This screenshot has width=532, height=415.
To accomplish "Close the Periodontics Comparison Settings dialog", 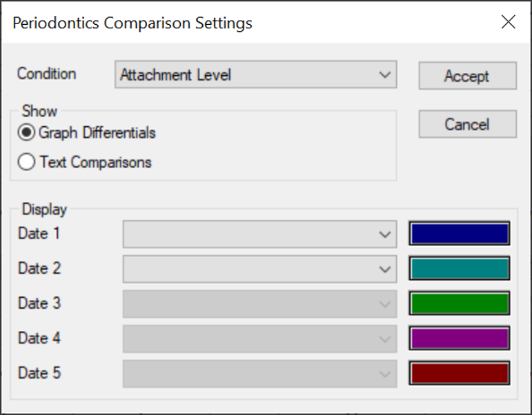I will [x=508, y=22].
